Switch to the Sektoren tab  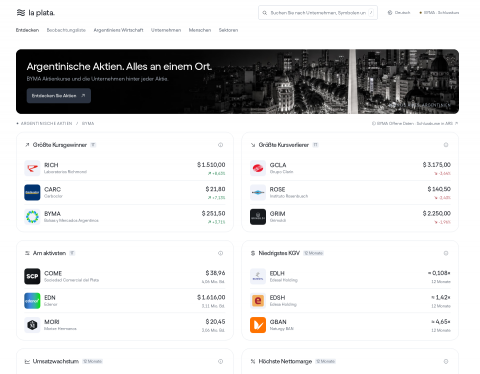tap(228, 30)
